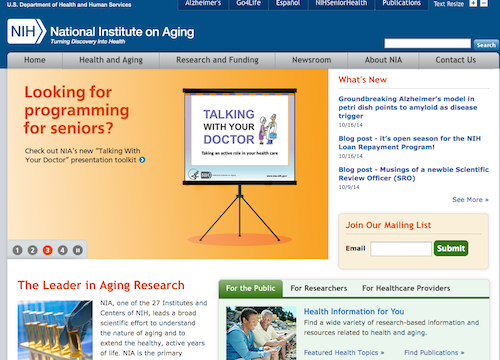500x360 pixels.
Task: Select the For the Public tab
Action: point(251,288)
